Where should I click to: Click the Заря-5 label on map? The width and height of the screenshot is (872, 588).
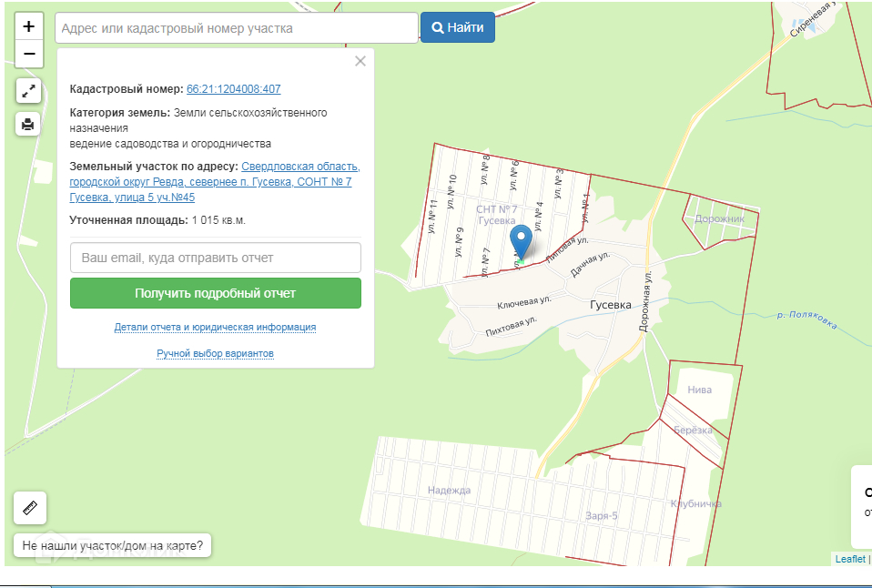(x=601, y=516)
